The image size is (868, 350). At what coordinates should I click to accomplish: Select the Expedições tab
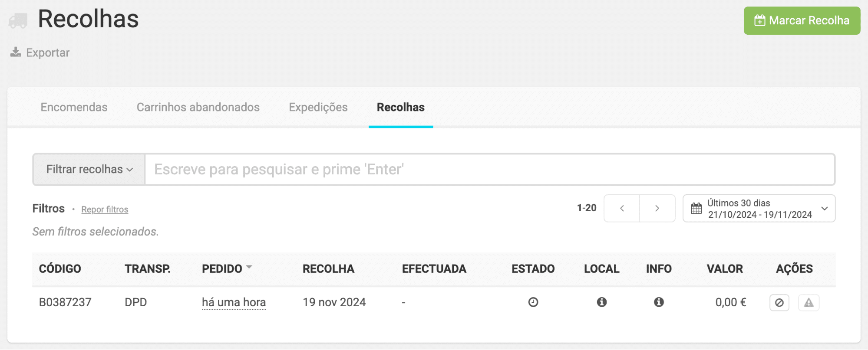pyautogui.click(x=318, y=108)
